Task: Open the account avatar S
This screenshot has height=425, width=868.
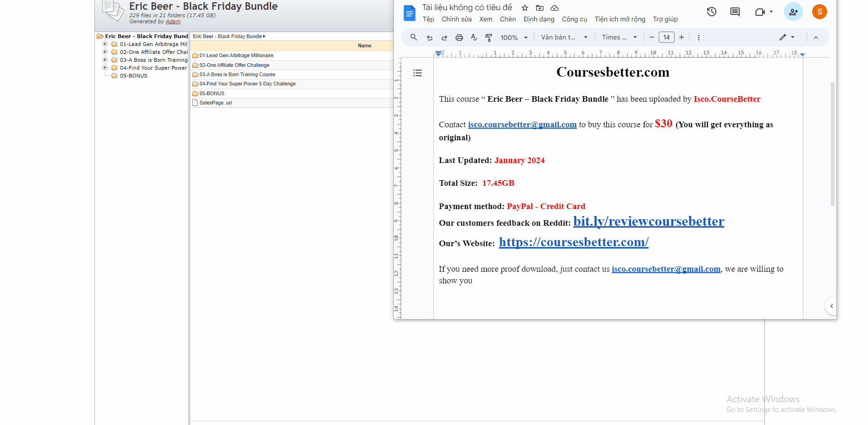Action: coord(820,12)
